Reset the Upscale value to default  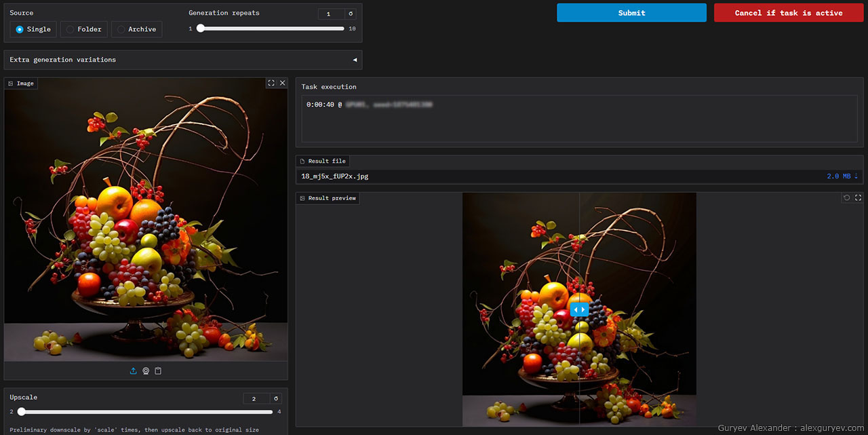[275, 398]
